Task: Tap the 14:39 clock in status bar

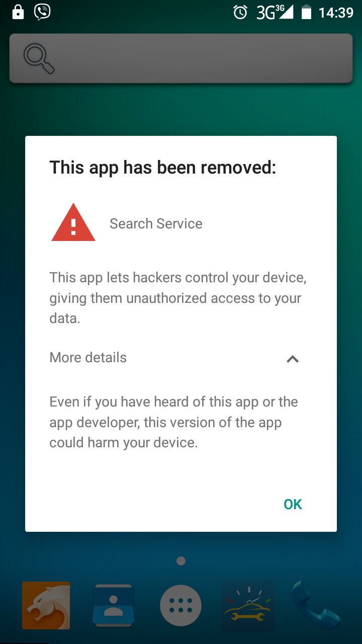Action: [x=336, y=12]
